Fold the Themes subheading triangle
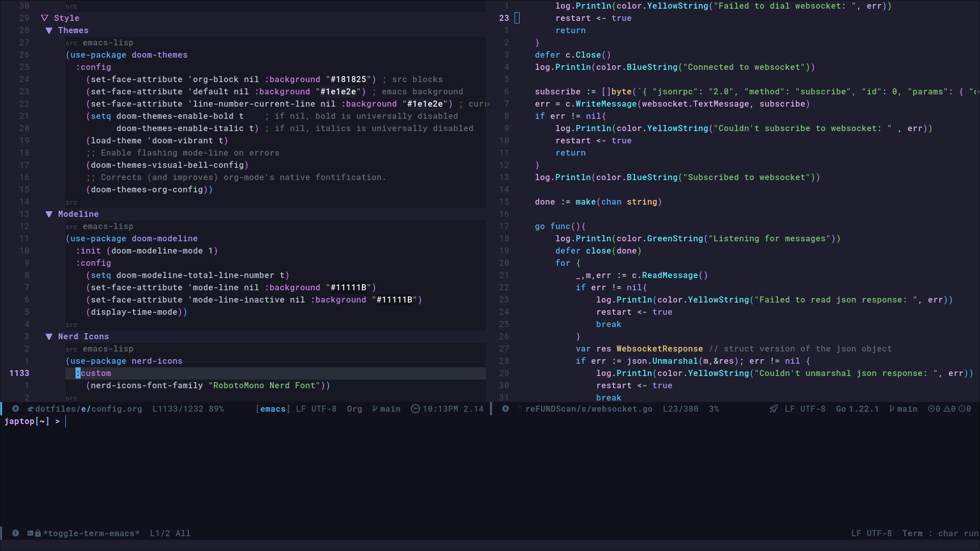The image size is (980, 551). (49, 30)
